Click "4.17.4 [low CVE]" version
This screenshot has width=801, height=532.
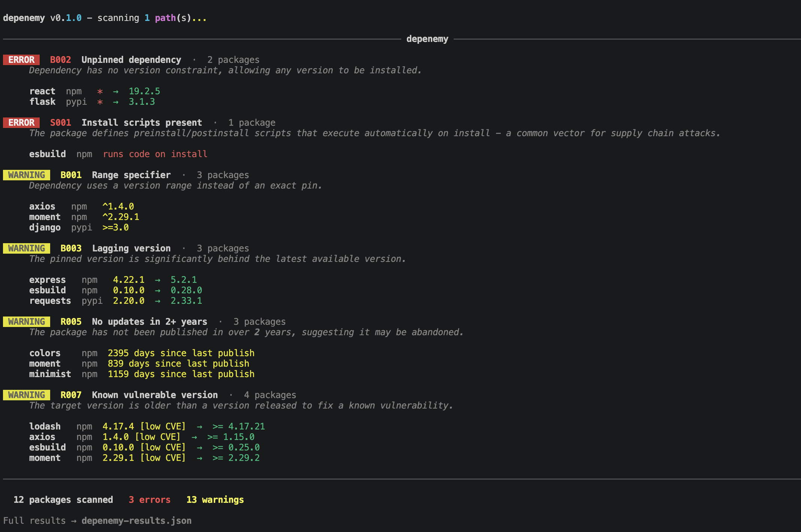(x=144, y=426)
